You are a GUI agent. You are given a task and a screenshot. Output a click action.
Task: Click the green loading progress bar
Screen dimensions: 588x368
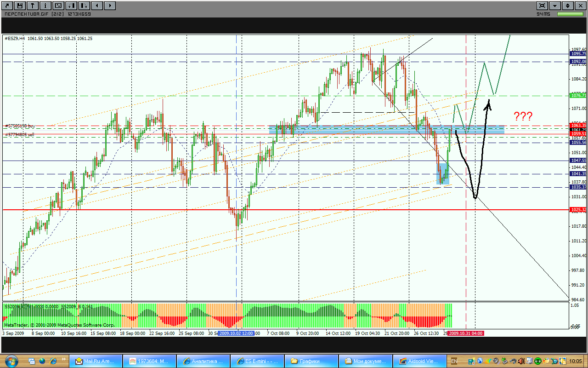(x=570, y=14)
